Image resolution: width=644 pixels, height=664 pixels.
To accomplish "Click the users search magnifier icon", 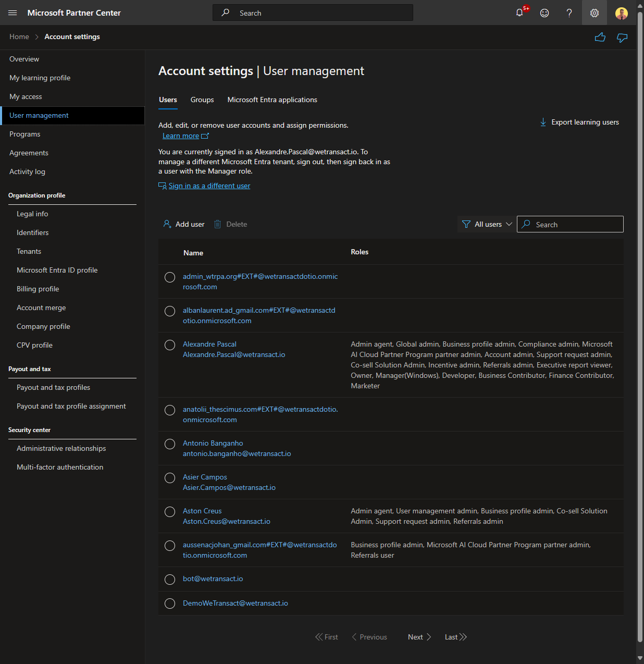I will (526, 224).
